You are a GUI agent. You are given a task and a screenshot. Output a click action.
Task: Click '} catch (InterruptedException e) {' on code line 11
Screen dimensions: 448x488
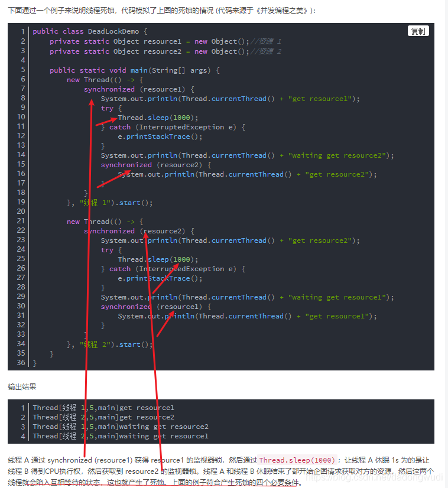click(173, 127)
